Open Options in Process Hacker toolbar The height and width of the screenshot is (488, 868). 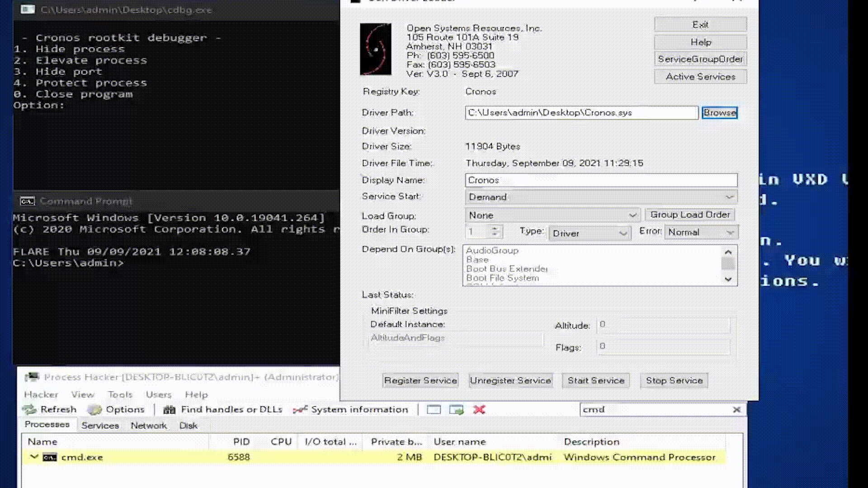click(116, 409)
